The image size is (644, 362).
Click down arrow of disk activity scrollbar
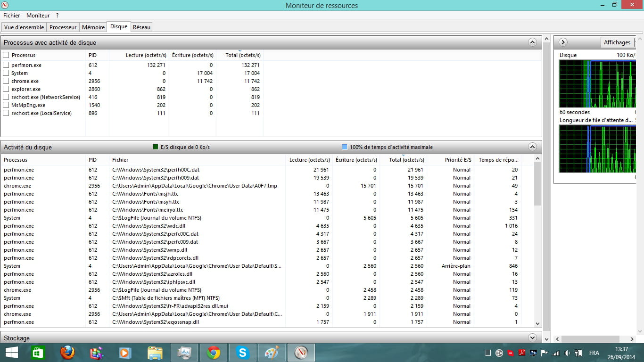[538, 323]
